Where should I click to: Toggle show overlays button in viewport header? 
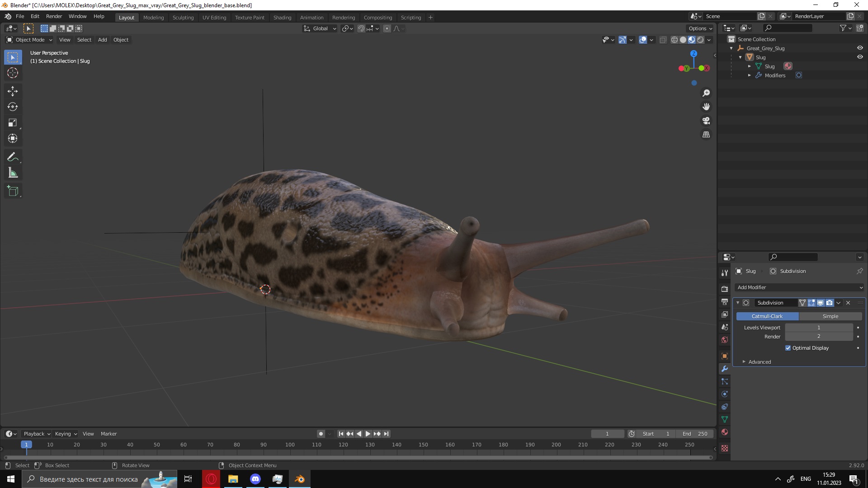pos(643,40)
